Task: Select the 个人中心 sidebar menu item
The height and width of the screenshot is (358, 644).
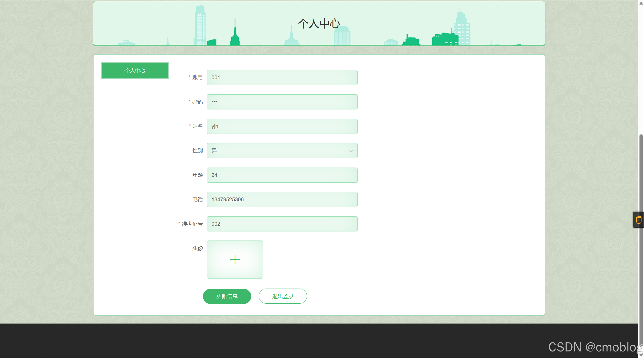Action: (x=135, y=70)
